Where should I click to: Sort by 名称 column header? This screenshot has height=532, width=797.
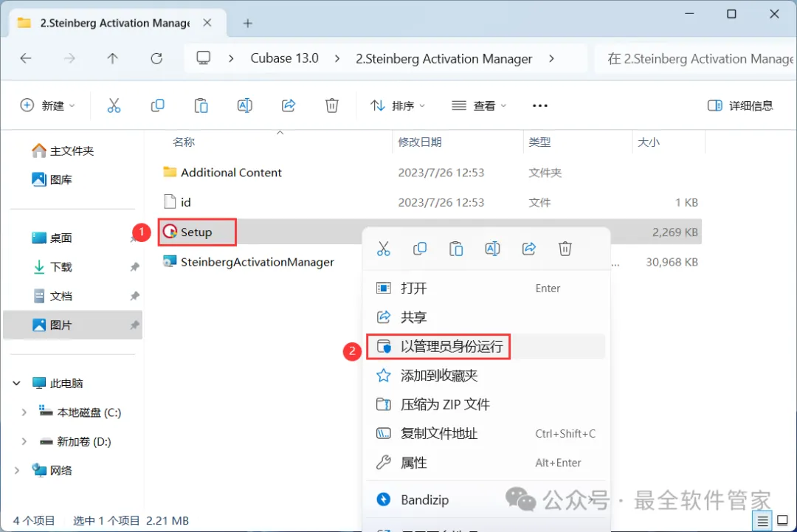click(184, 142)
